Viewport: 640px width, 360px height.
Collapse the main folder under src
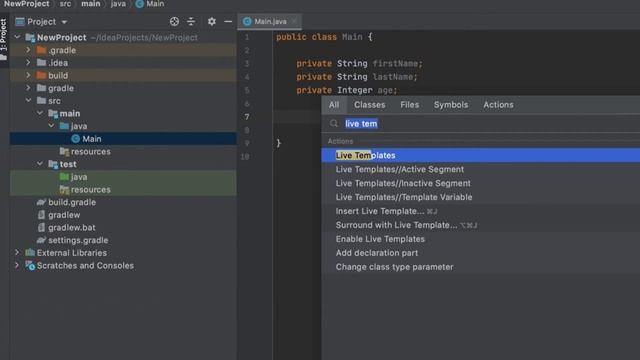pos(40,113)
